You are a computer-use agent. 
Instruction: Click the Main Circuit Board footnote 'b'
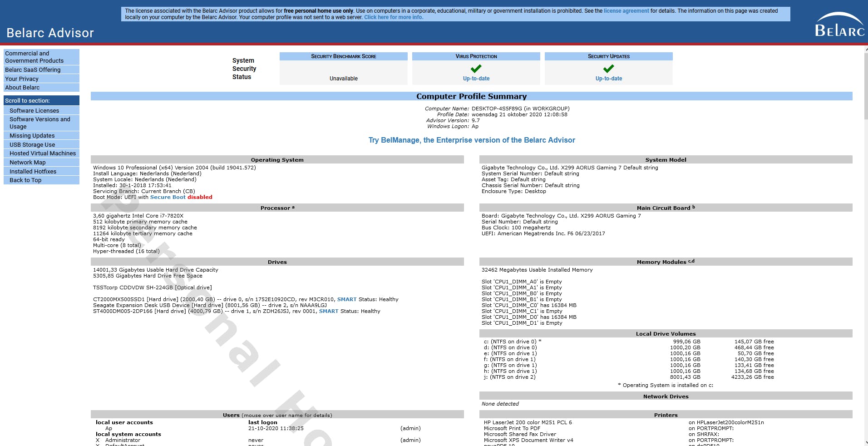[x=694, y=207]
